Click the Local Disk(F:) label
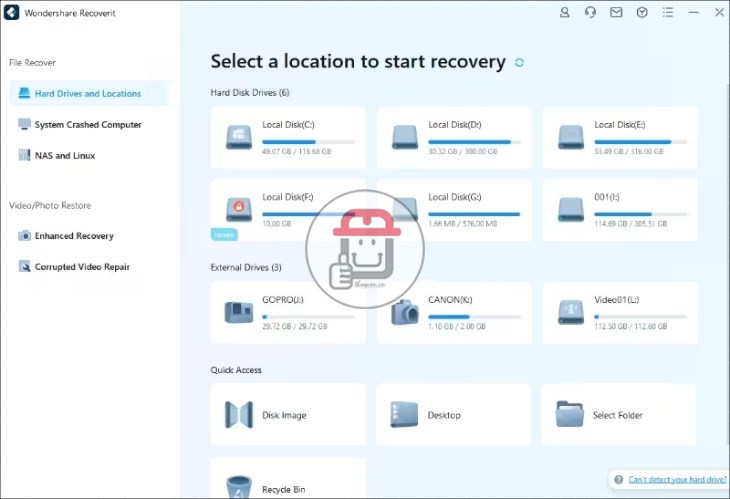Viewport: 730px width, 499px height. pos(288,197)
